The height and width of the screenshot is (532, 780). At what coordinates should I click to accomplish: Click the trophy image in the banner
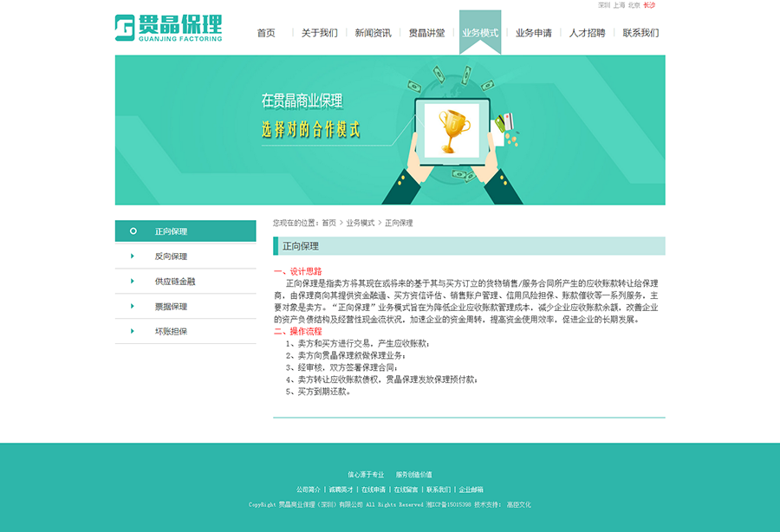pos(452,128)
